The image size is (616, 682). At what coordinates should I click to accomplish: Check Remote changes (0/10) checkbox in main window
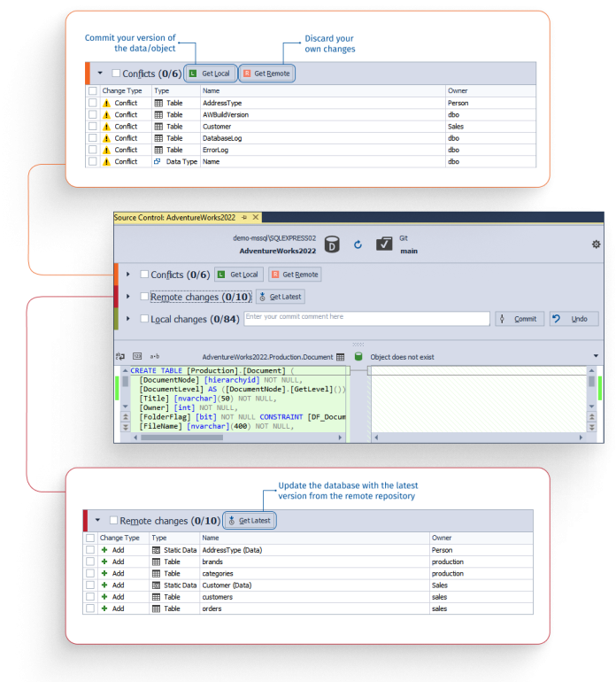(144, 296)
